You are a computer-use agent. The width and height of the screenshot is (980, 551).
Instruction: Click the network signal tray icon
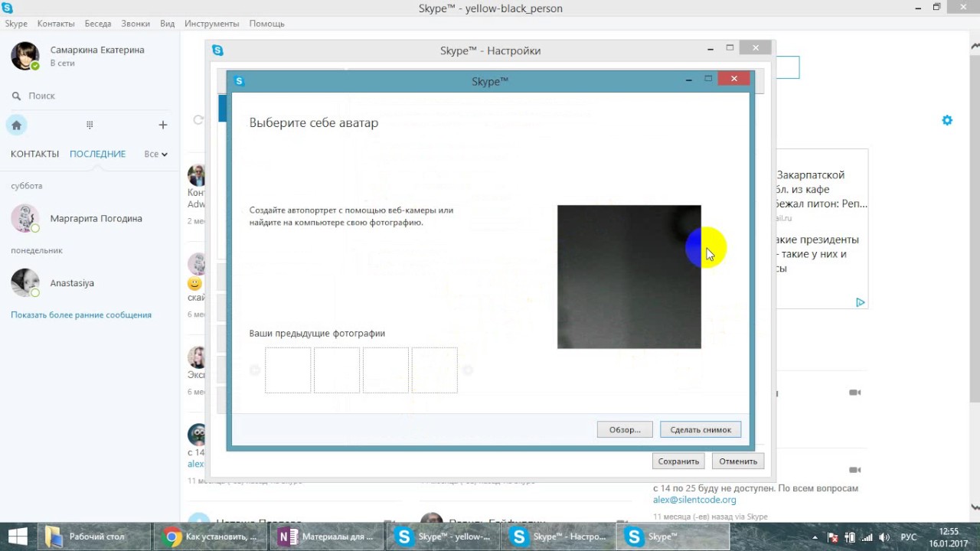867,537
